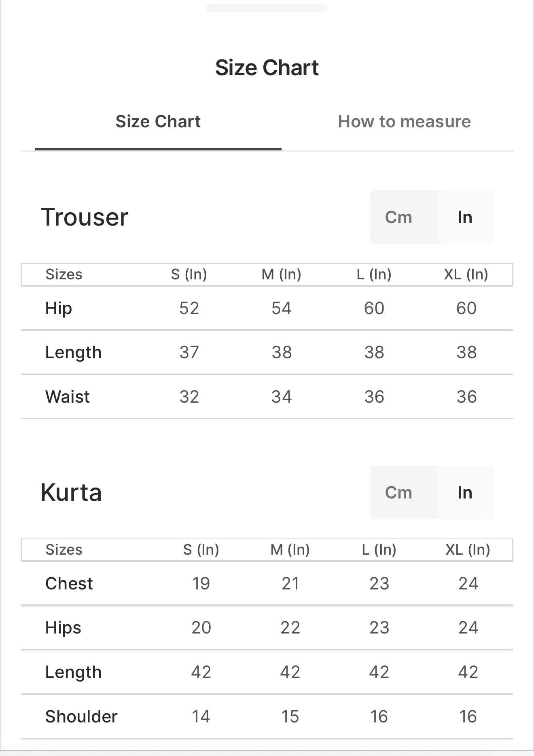Viewport: 534px width, 756px height.
Task: Select the Kurta M (In) column header
Action: pyautogui.click(x=290, y=550)
